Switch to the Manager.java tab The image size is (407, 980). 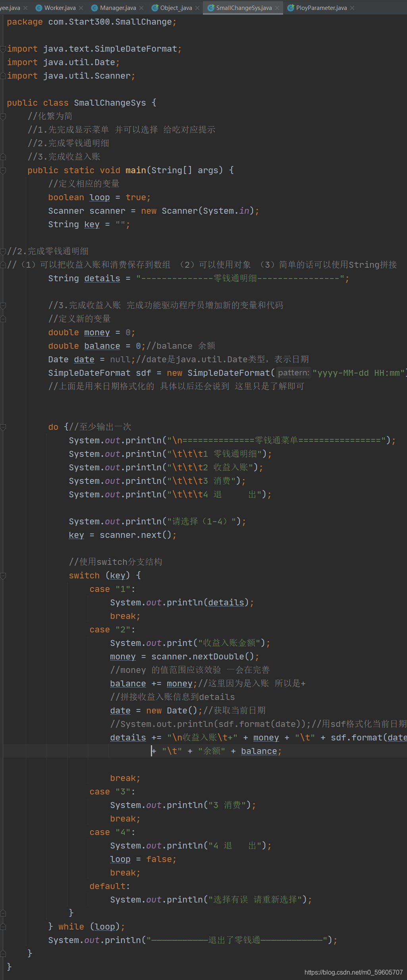click(x=118, y=8)
